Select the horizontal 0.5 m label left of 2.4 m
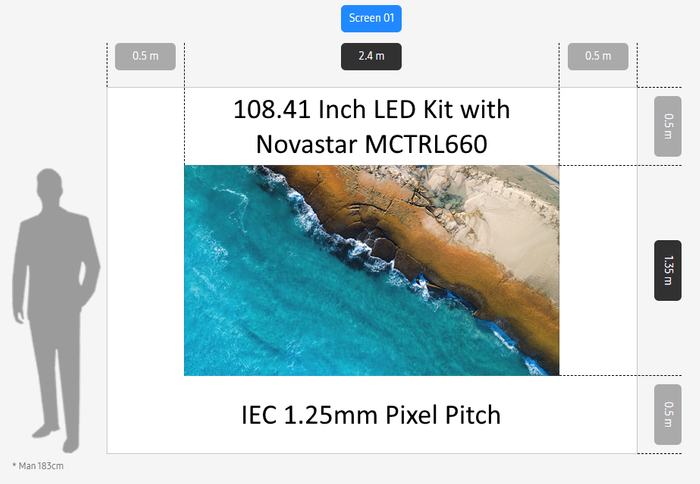Image resolution: width=700 pixels, height=484 pixels. click(145, 56)
